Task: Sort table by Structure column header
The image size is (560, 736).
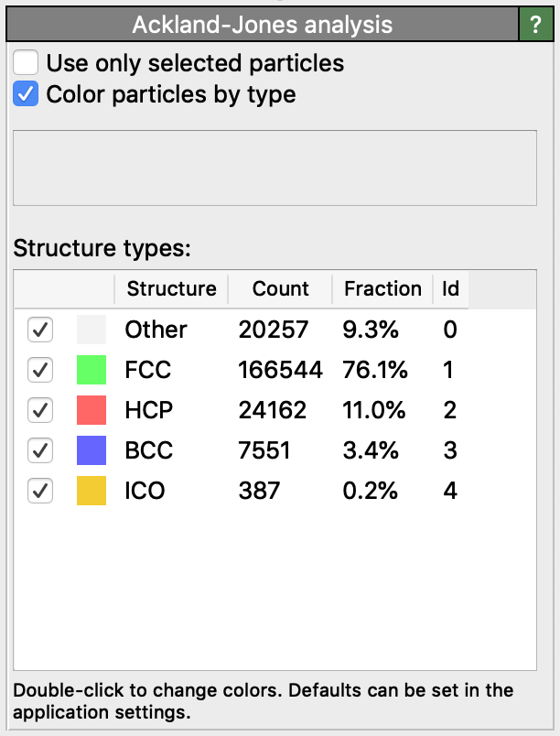Action: pyautogui.click(x=171, y=289)
